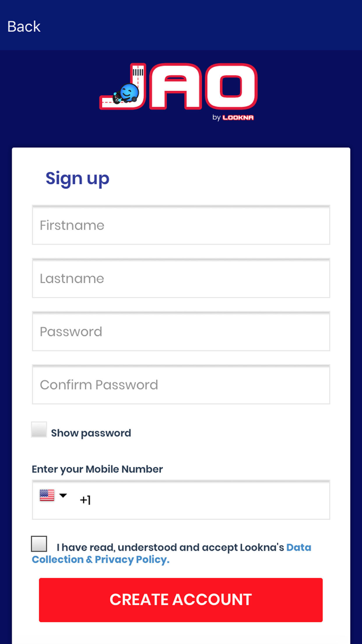Tap the mobile number field after +1
362x644 pixels.
(x=210, y=500)
